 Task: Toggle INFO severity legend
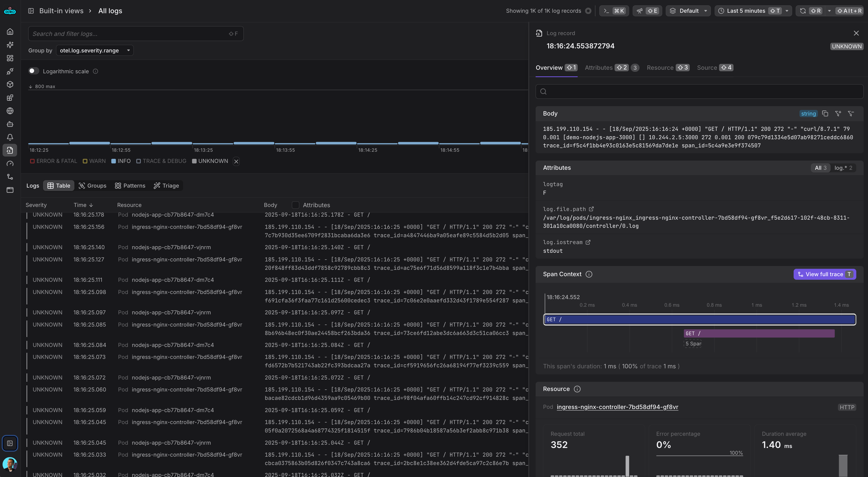point(121,161)
